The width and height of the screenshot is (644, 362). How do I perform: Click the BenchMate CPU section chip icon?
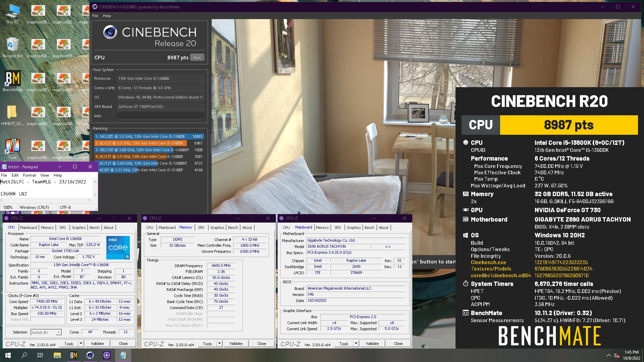tap(466, 142)
